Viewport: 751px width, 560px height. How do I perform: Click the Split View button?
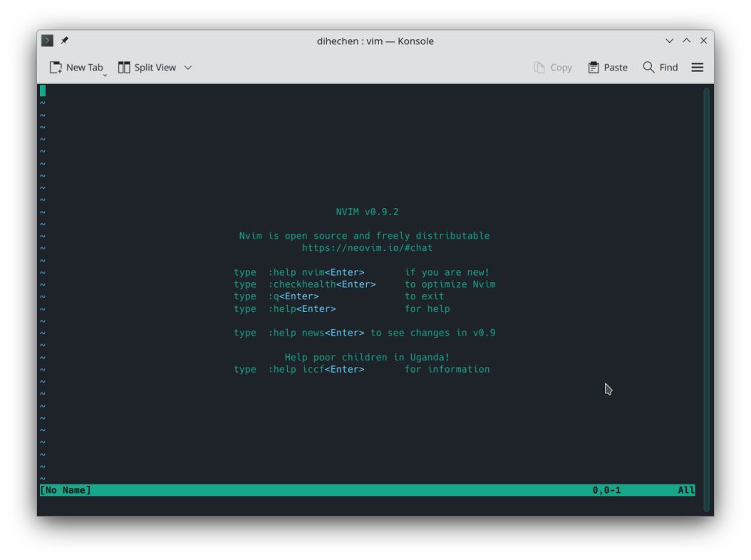point(147,68)
